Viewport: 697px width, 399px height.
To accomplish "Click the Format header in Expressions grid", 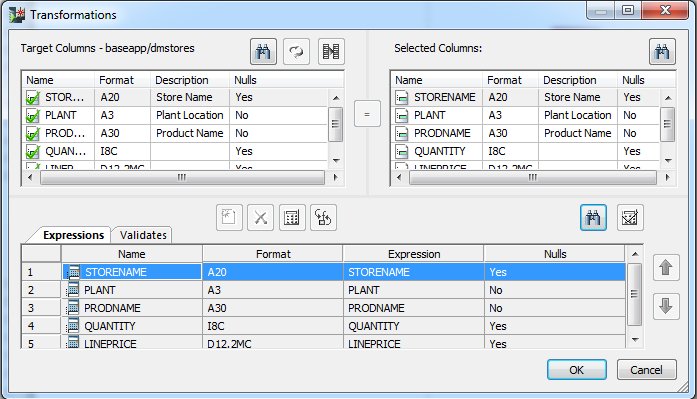I will 273,254.
